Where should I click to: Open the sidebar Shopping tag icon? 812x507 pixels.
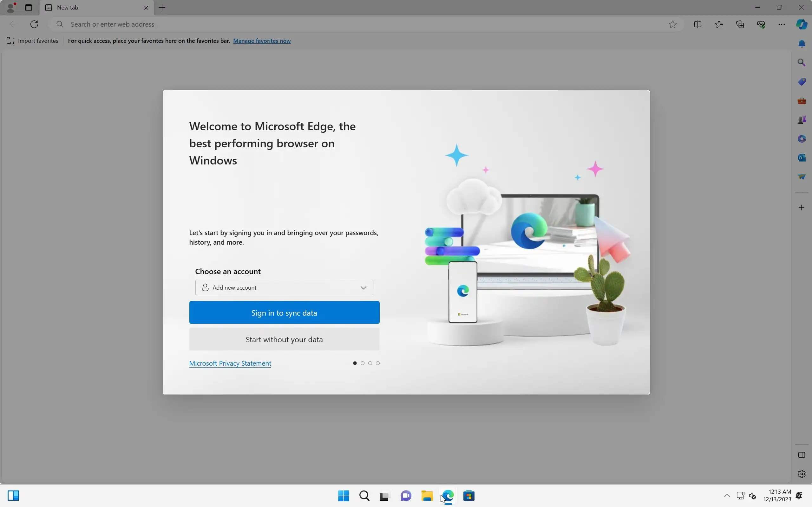coord(802,82)
